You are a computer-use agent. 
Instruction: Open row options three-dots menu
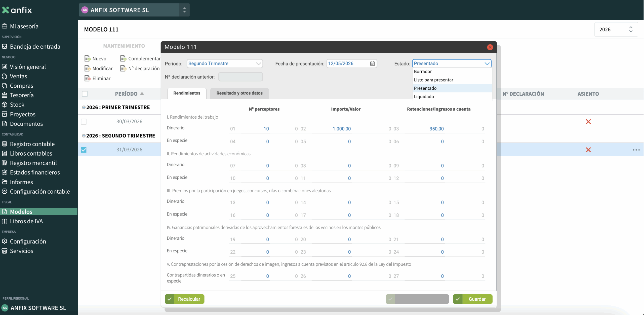point(636,150)
